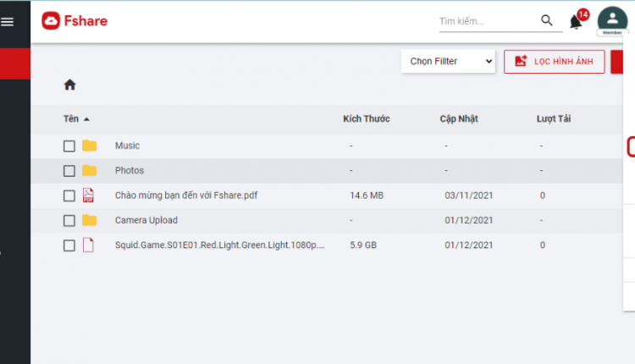
Task: Sort by Kích Thước column
Action: coord(367,119)
